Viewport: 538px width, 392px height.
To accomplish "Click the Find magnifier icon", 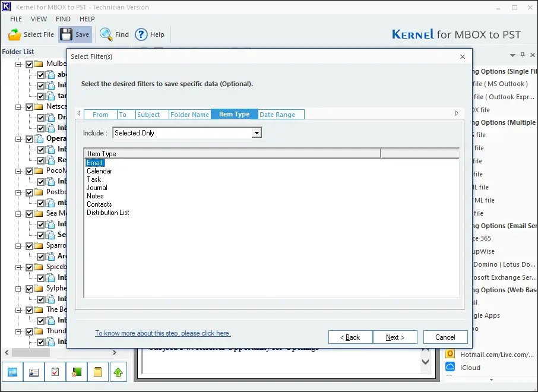I will 106,34.
